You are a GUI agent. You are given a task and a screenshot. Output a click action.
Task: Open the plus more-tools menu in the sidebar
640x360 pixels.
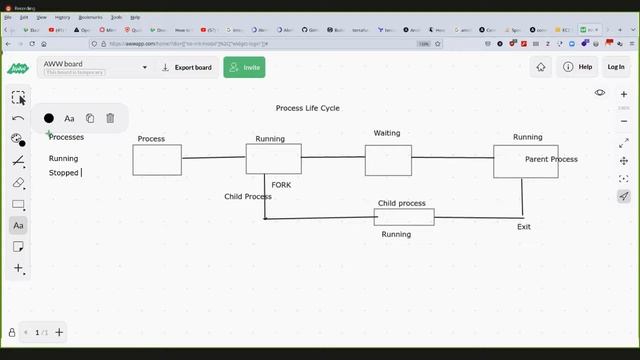point(18,268)
